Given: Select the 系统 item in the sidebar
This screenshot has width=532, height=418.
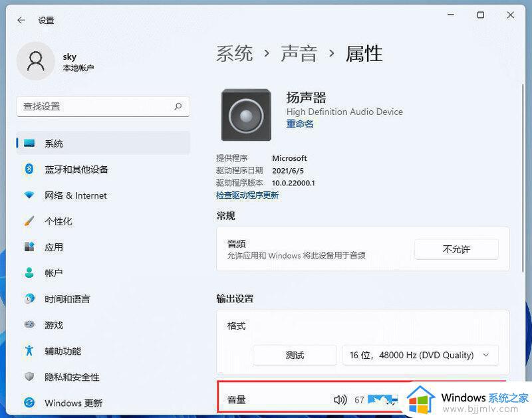Looking at the screenshot, I should tap(103, 143).
